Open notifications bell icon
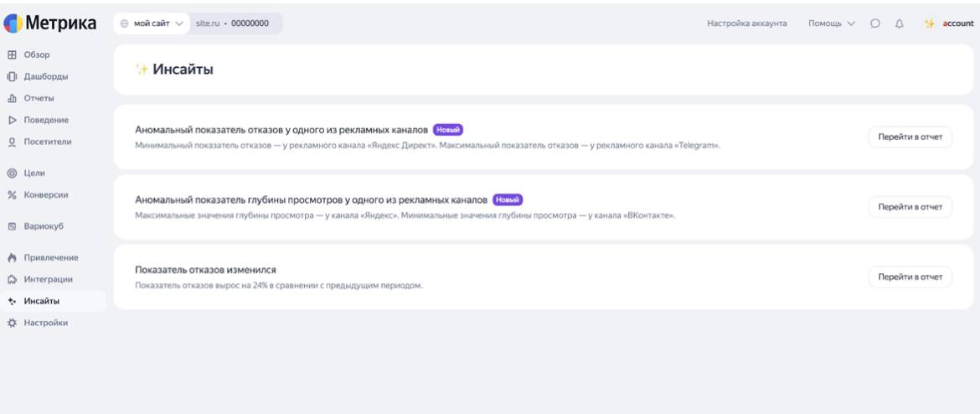 click(900, 23)
